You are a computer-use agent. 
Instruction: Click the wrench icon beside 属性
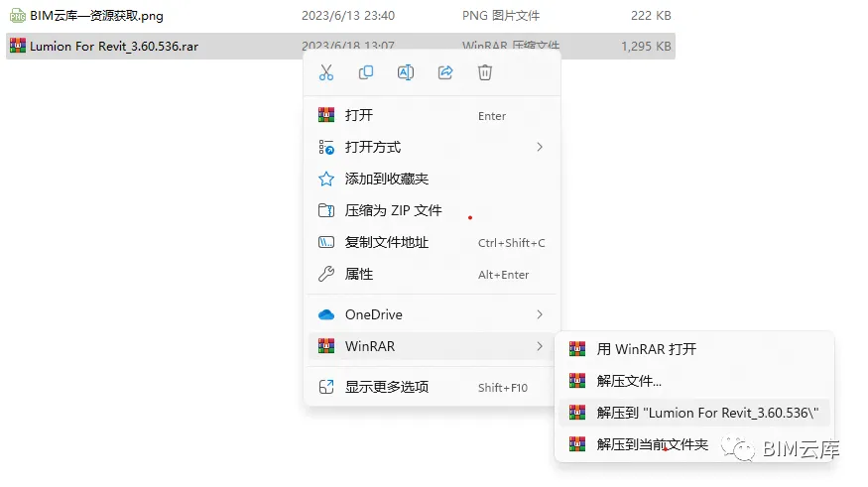pyautogui.click(x=326, y=274)
